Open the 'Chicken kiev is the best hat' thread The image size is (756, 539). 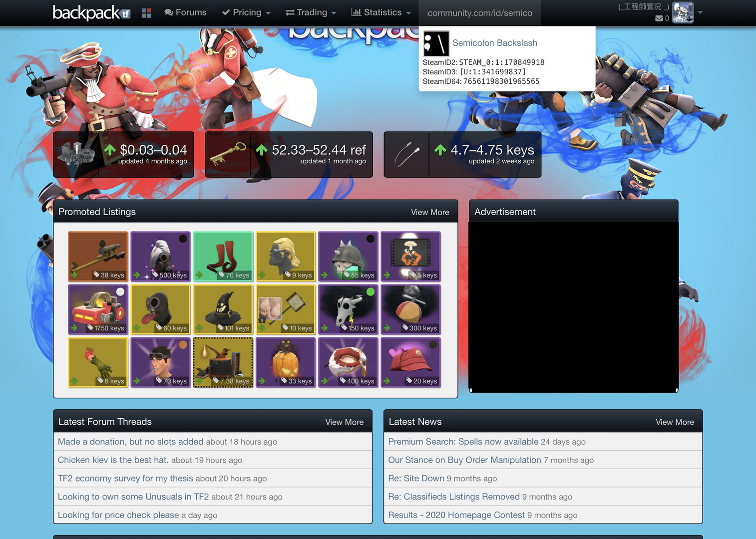(x=113, y=460)
